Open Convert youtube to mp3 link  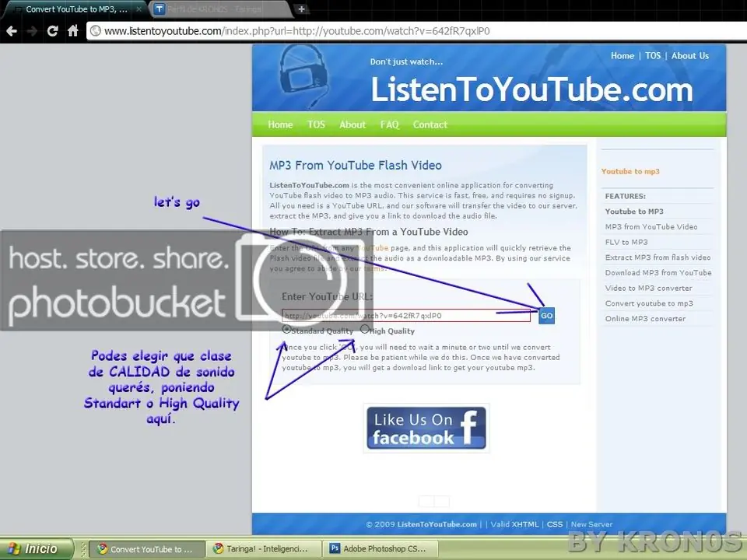(649, 303)
